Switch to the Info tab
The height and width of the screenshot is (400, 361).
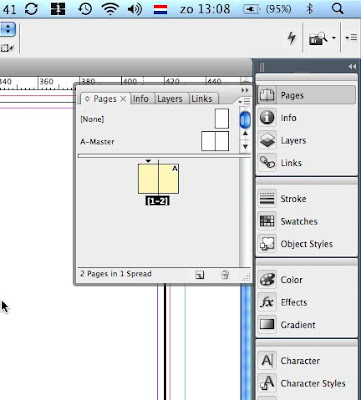(x=141, y=99)
